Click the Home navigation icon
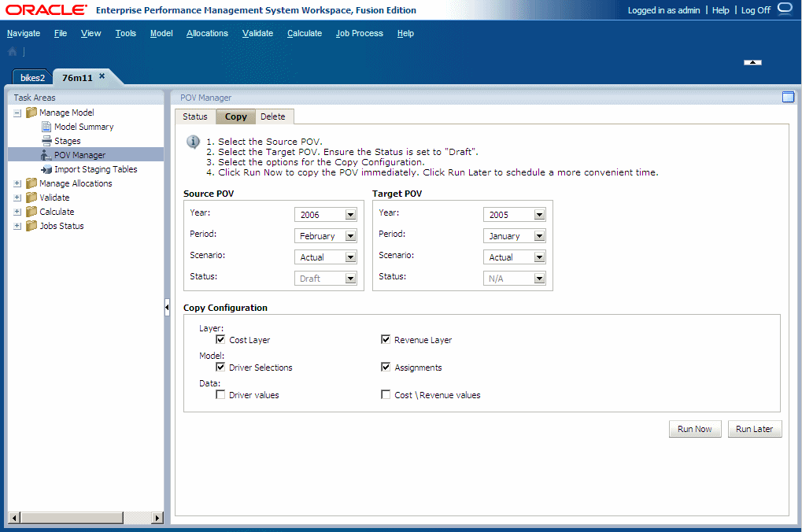The height and width of the screenshot is (532, 802). (x=11, y=51)
